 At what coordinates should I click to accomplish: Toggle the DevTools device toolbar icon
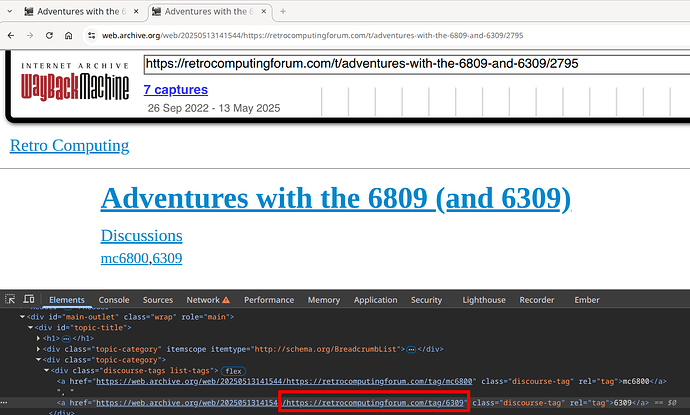click(x=29, y=299)
